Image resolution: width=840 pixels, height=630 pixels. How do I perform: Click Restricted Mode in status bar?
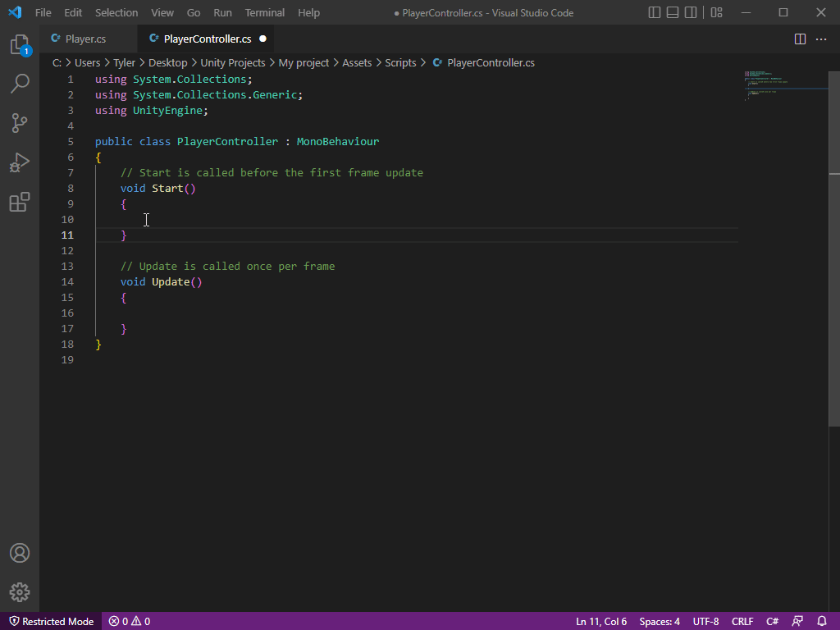point(52,622)
